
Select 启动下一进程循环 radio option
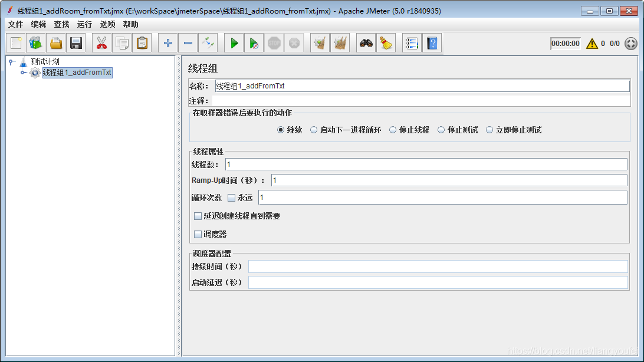314,130
